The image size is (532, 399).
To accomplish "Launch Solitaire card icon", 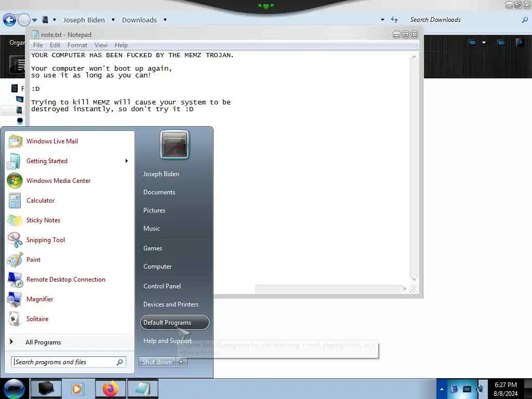I will tap(15, 318).
